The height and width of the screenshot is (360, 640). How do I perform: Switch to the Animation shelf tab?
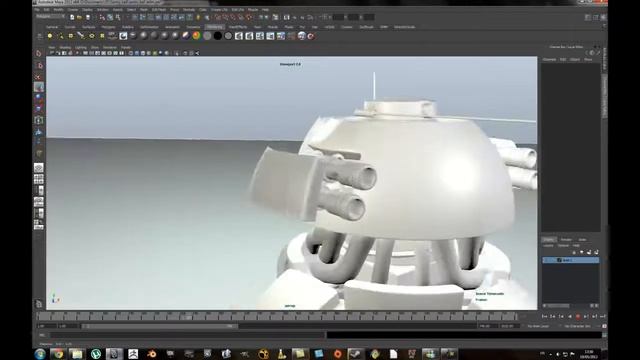172,27
